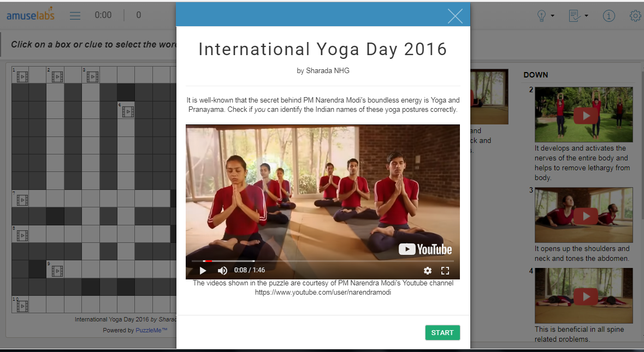644x352 pixels.
Task: Open the hamburger menu icon
Action: (75, 15)
